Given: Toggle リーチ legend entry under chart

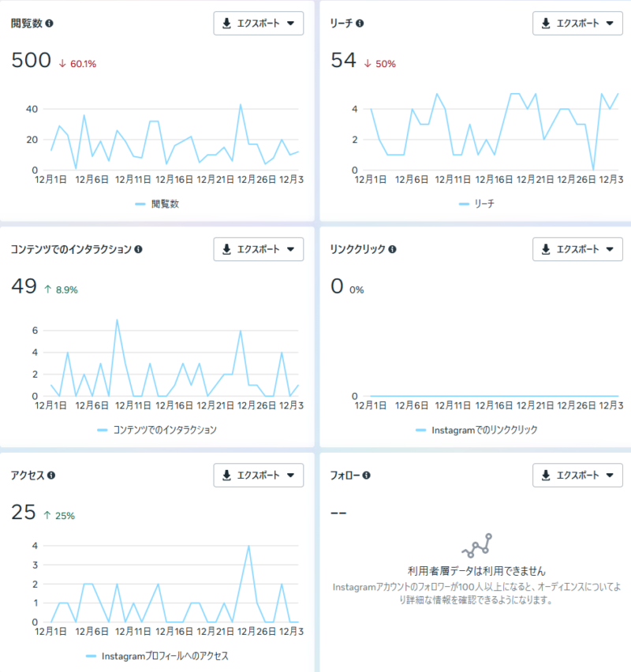Looking at the screenshot, I should pyautogui.click(x=476, y=204).
